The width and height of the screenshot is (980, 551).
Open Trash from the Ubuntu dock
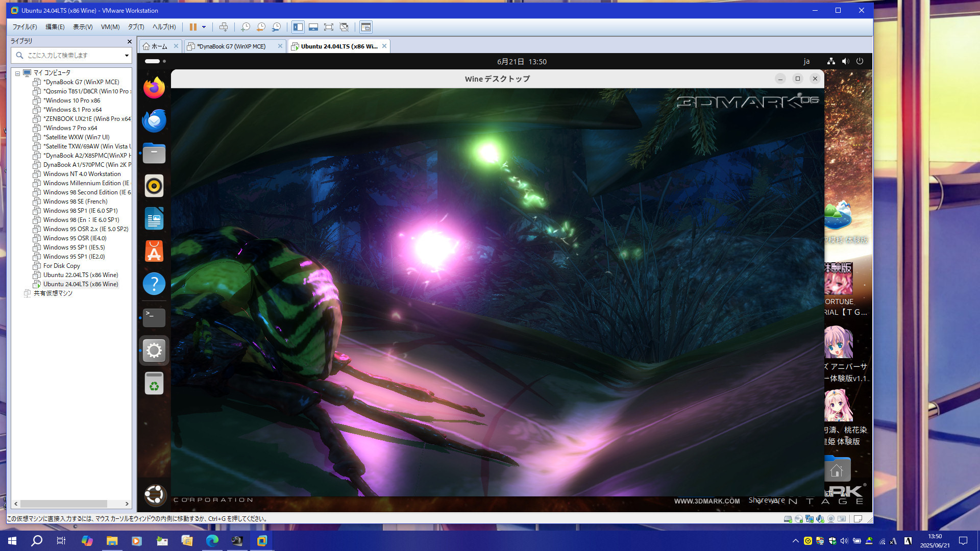point(154,383)
